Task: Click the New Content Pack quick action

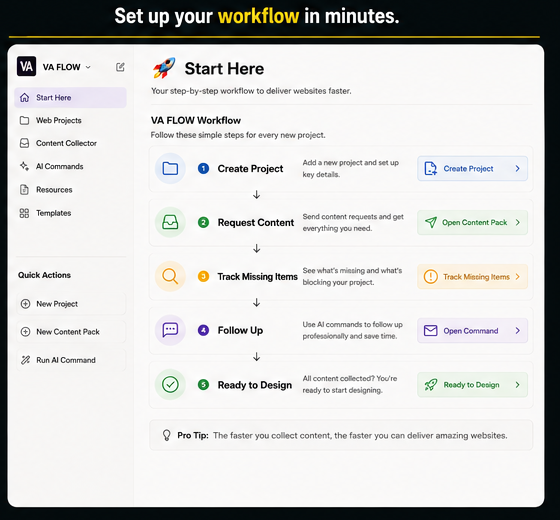Action: 71,332
